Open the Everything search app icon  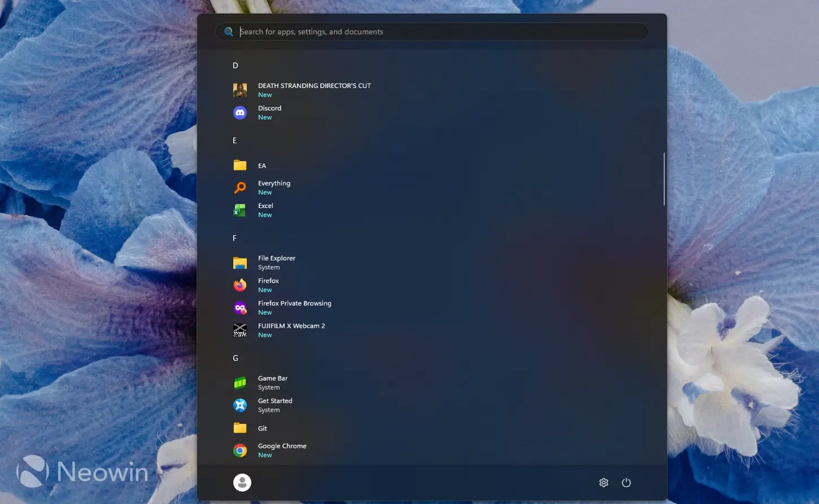click(x=240, y=188)
